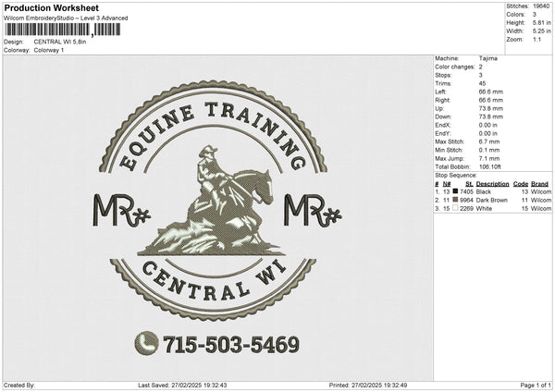Click the Width value 5.25 in
The width and height of the screenshot is (555, 392).
pyautogui.click(x=542, y=31)
